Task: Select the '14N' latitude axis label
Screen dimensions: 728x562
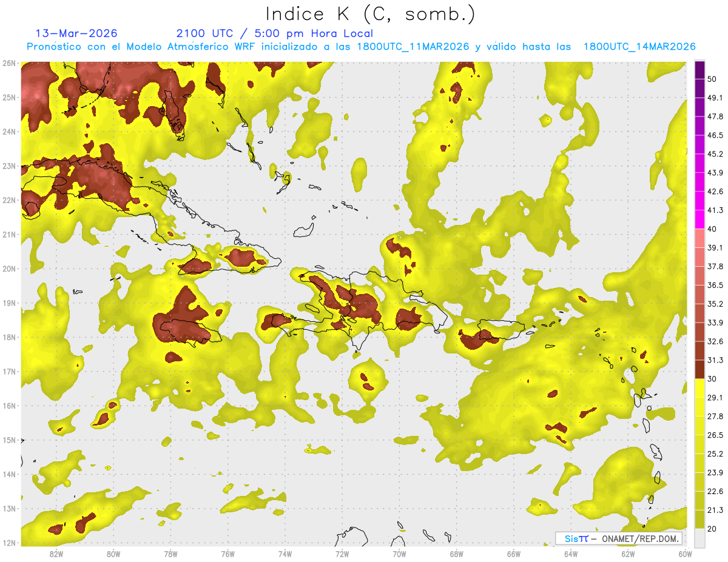Action: [9, 474]
